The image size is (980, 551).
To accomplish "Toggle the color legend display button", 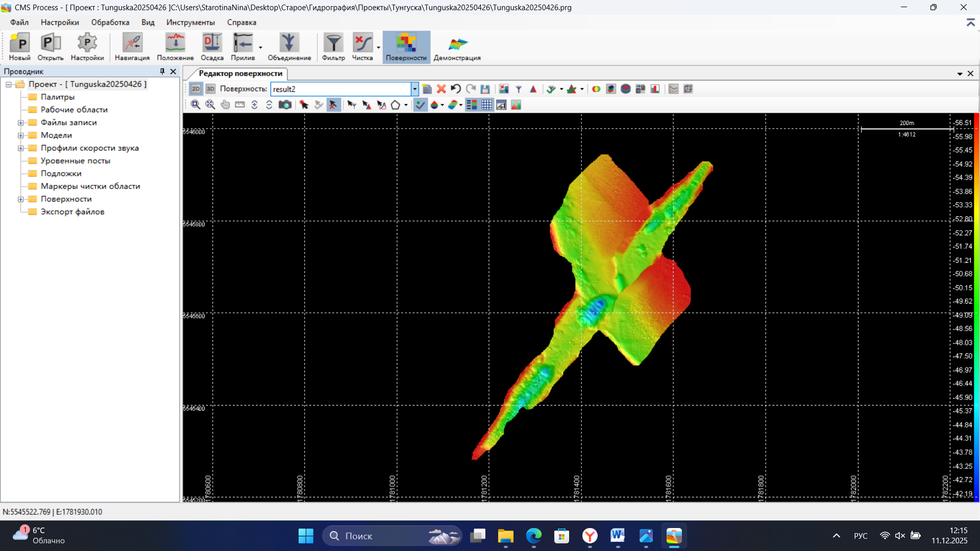I will click(472, 105).
